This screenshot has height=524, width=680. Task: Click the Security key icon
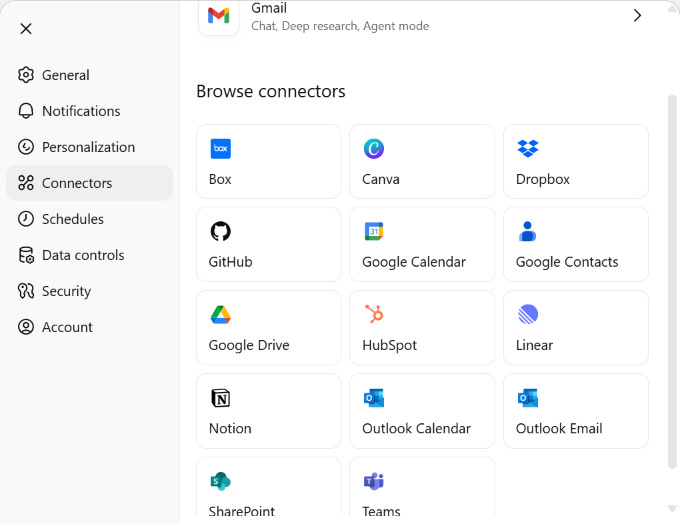(26, 291)
